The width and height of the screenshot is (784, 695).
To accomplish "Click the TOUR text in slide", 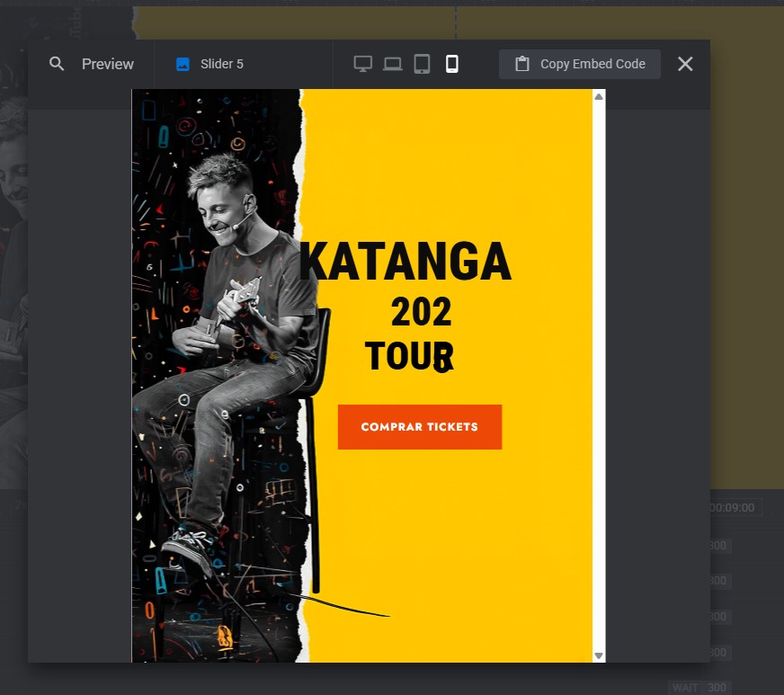I will [408, 357].
